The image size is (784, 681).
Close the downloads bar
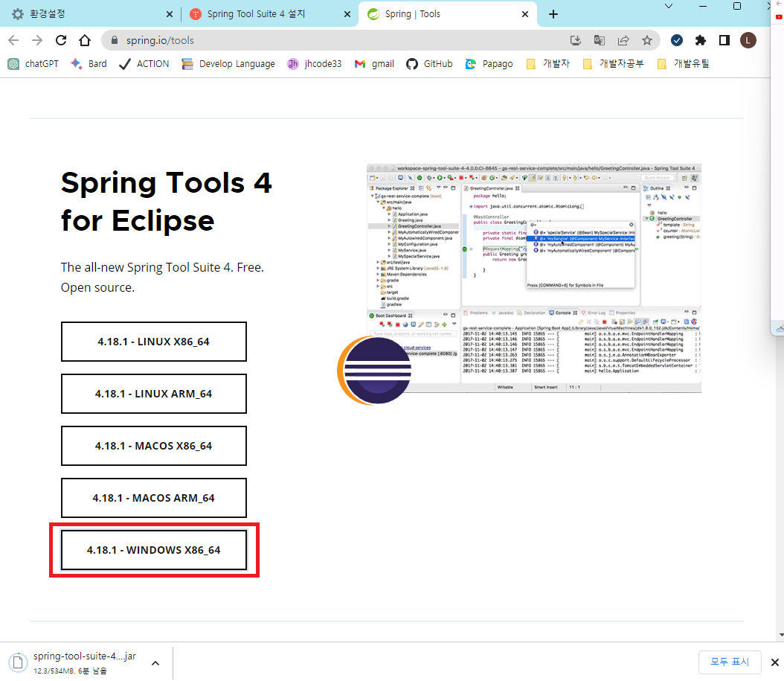pyautogui.click(x=774, y=662)
